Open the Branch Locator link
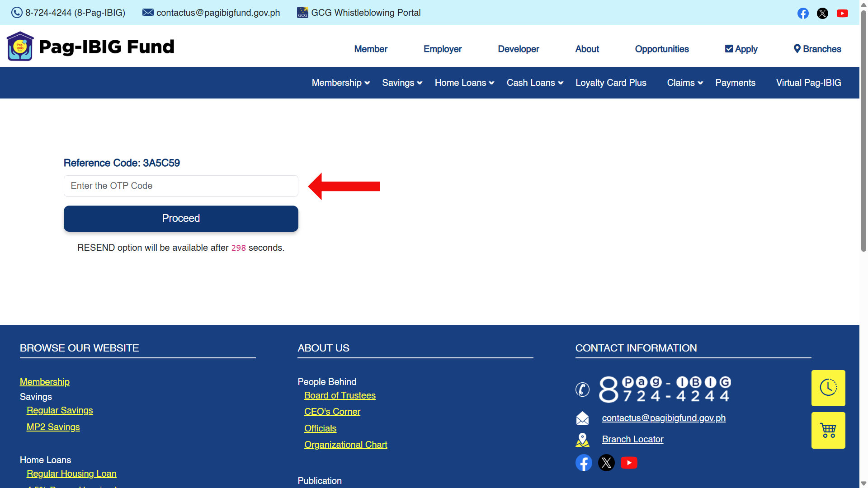 pyautogui.click(x=633, y=439)
